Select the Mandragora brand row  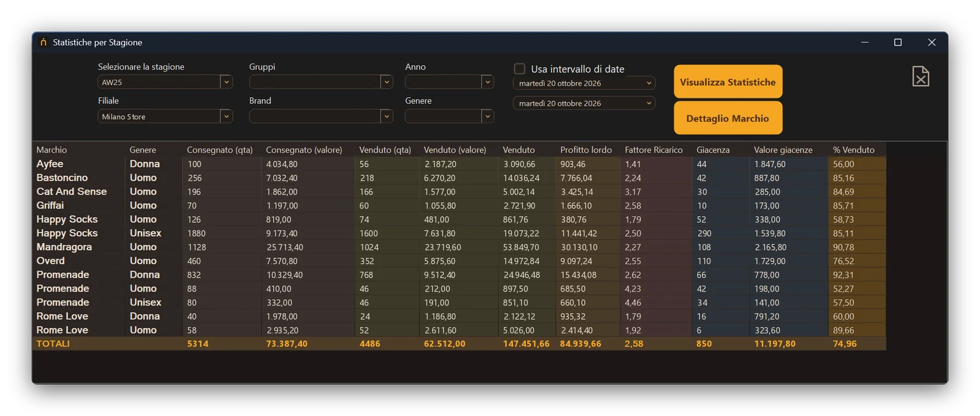(x=459, y=247)
